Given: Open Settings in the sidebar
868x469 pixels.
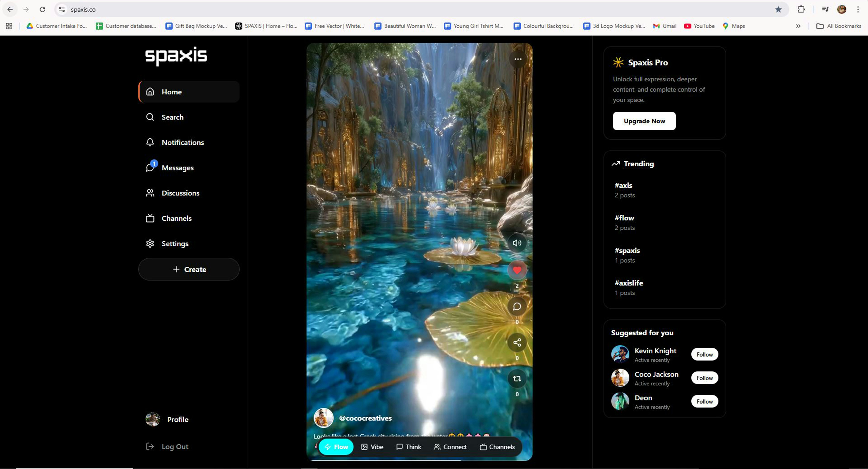Looking at the screenshot, I should click(175, 243).
